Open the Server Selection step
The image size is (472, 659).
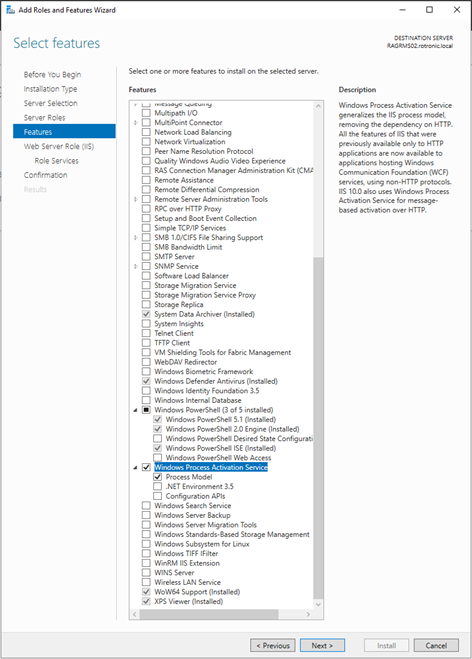(x=50, y=103)
